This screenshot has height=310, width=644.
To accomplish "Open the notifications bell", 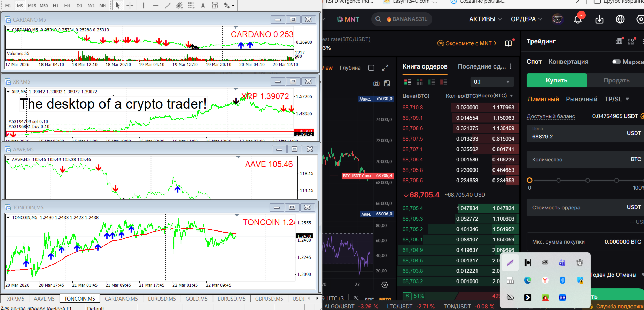I will [578, 19].
